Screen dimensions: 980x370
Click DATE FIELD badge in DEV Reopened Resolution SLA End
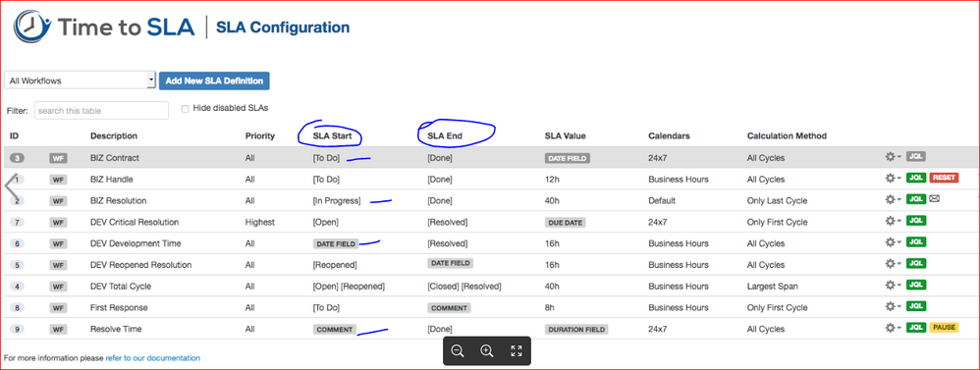click(451, 263)
